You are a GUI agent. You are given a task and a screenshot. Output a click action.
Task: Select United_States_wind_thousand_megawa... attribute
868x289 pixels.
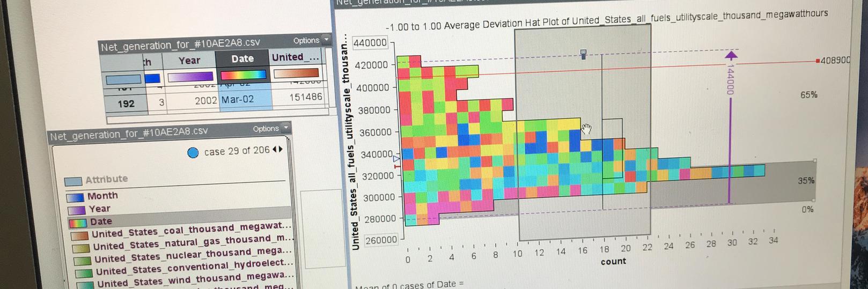tap(196, 279)
